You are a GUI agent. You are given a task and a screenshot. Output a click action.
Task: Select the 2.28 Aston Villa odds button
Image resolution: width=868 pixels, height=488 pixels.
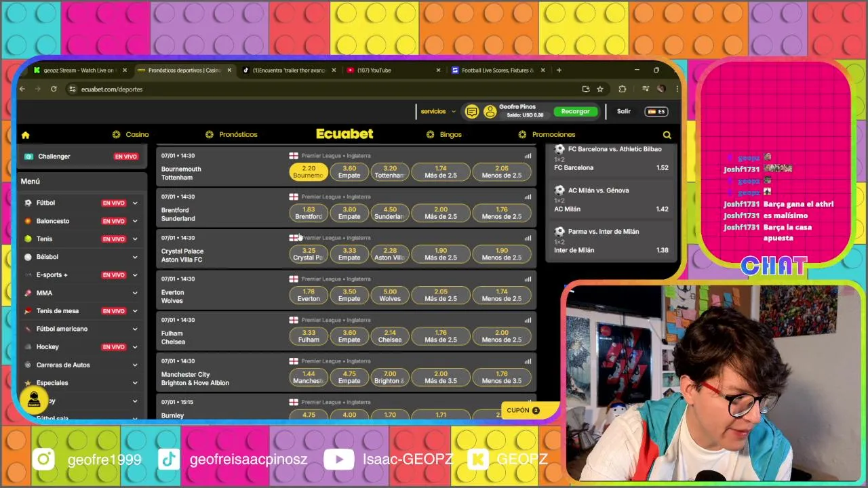[x=390, y=254]
